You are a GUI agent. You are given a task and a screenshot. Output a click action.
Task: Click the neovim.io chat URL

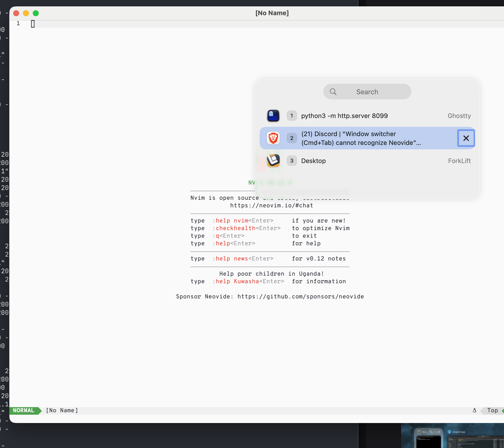pos(272,205)
